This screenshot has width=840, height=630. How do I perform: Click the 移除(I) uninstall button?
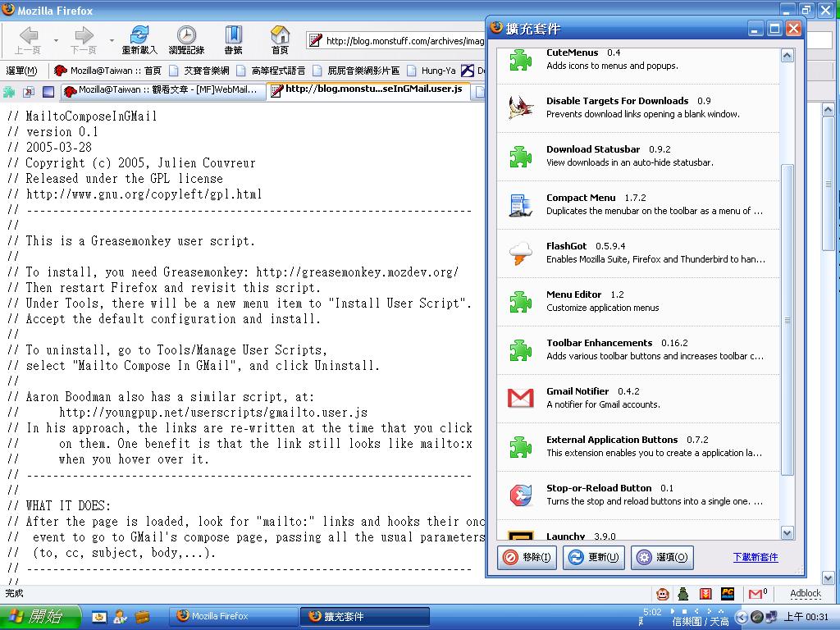point(527,557)
